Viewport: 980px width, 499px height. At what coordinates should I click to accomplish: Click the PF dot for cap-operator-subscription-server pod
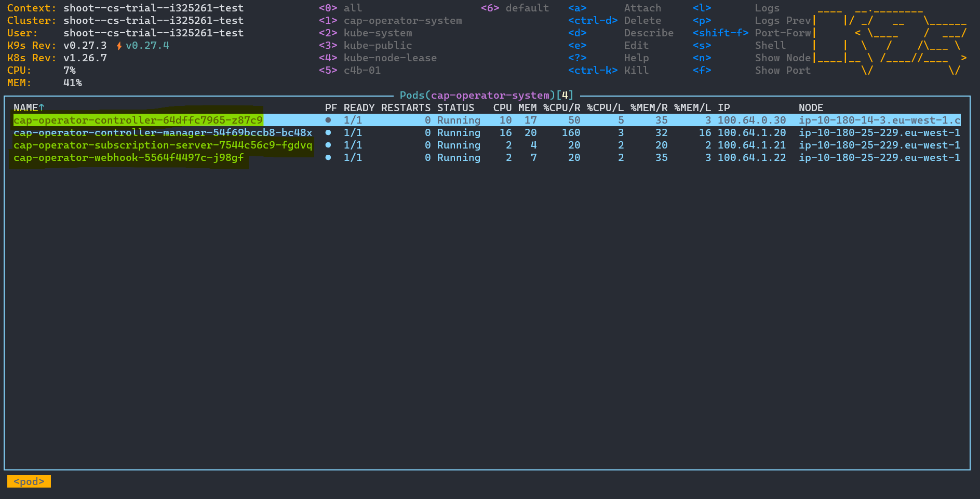pyautogui.click(x=328, y=145)
